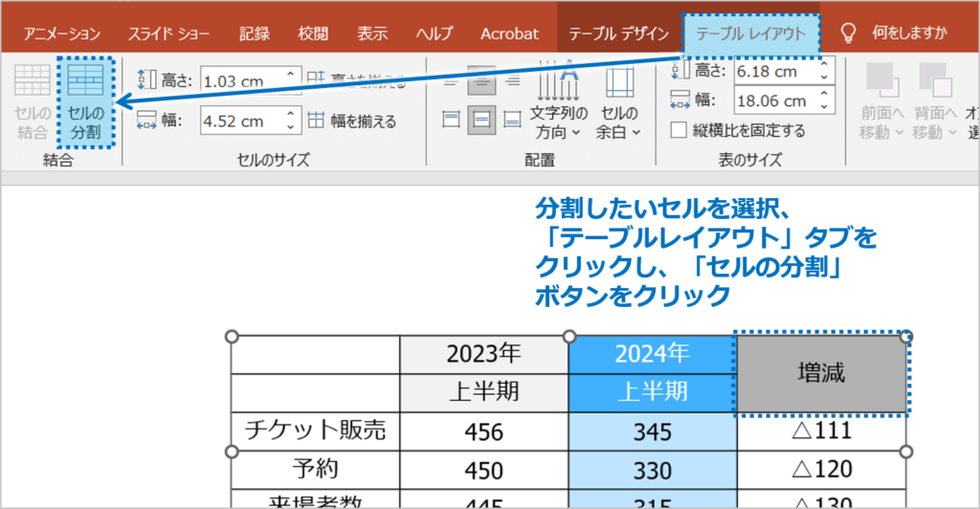Click the Tell Me lightbulb icon

tap(848, 33)
